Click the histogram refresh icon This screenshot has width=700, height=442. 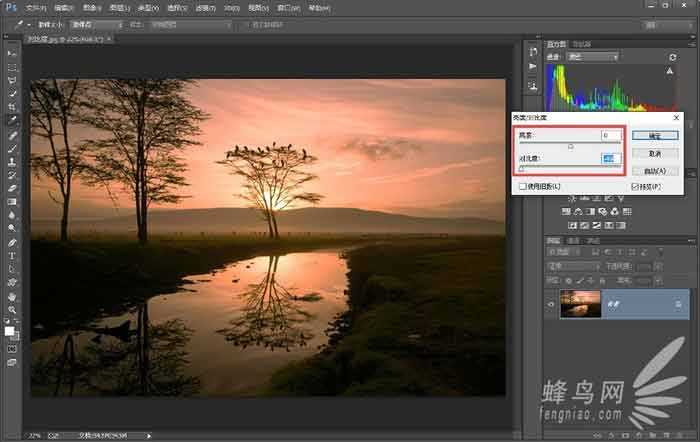point(672,57)
